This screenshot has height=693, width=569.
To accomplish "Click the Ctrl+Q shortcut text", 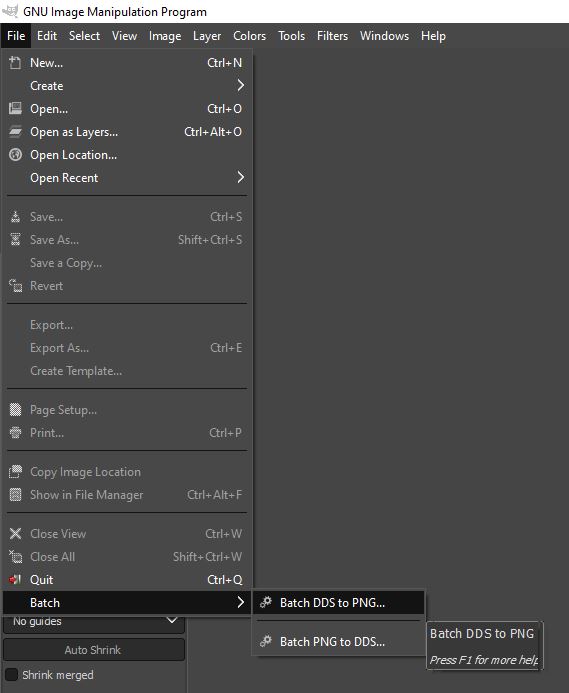I will (225, 579).
